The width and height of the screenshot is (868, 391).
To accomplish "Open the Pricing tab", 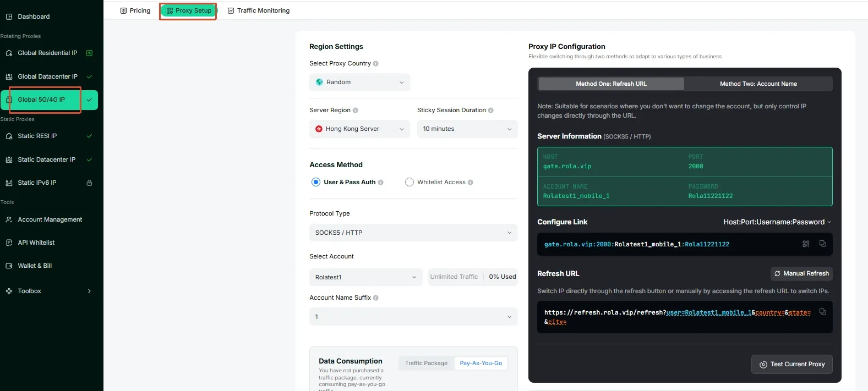I will pyautogui.click(x=135, y=10).
